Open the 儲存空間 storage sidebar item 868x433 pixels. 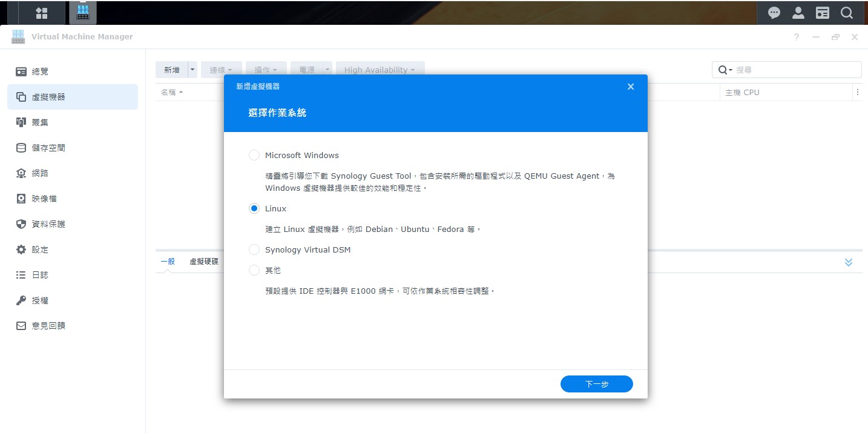tap(48, 148)
